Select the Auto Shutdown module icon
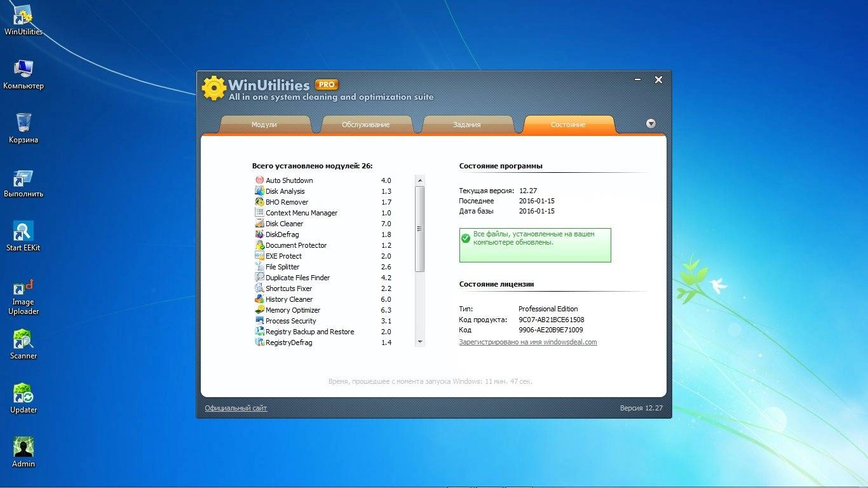The image size is (868, 488). [259, 180]
